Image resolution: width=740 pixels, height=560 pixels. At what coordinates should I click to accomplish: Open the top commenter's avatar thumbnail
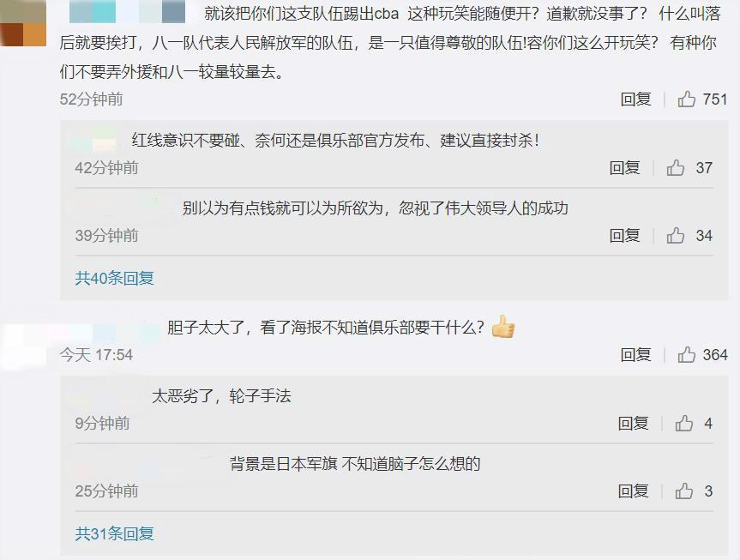coord(22,22)
